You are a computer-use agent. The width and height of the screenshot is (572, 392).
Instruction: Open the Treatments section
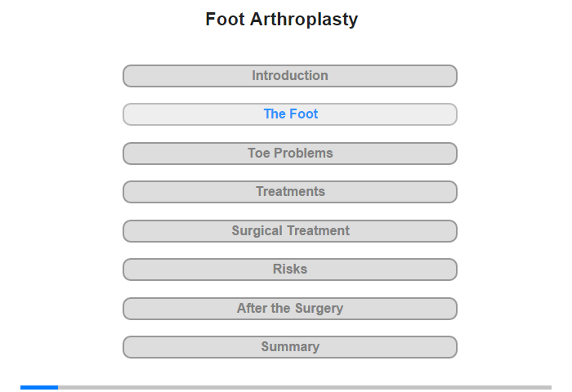[x=289, y=192]
